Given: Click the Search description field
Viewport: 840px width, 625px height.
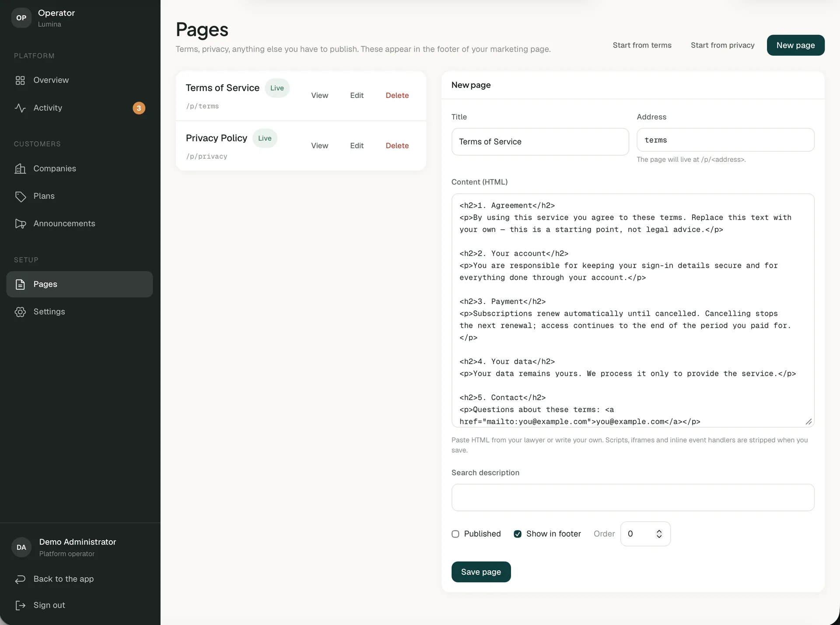Looking at the screenshot, I should [633, 498].
